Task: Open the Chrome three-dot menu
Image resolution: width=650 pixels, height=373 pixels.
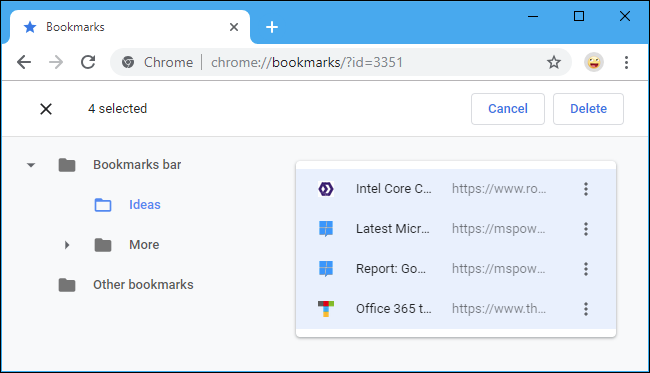Action: click(x=626, y=63)
